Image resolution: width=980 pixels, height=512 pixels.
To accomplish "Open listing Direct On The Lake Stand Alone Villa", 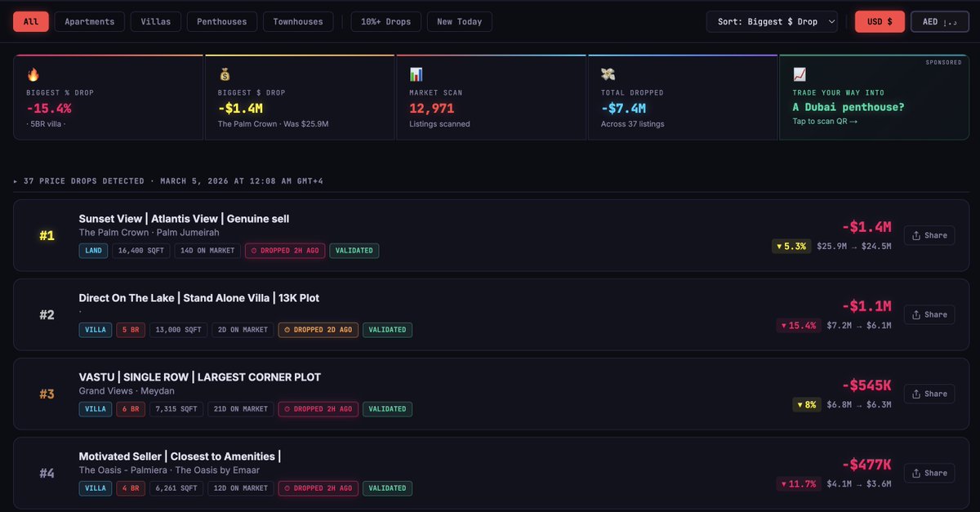I will [x=199, y=298].
